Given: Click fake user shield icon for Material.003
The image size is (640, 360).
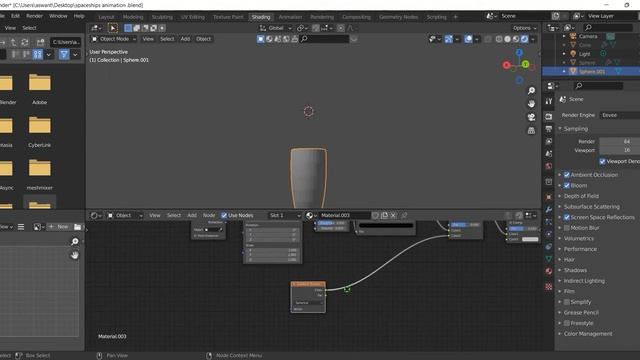Looking at the screenshot, I should [375, 216].
